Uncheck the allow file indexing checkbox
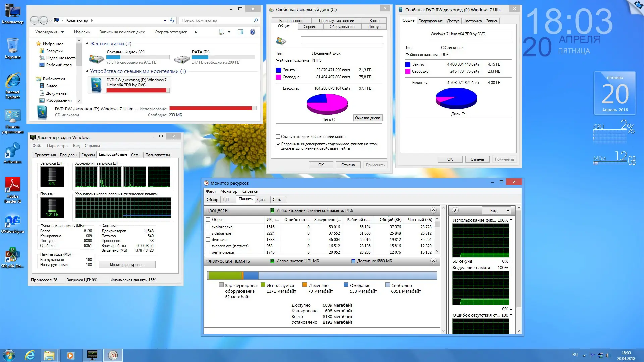Image resolution: width=644 pixels, height=362 pixels. pyautogui.click(x=278, y=144)
